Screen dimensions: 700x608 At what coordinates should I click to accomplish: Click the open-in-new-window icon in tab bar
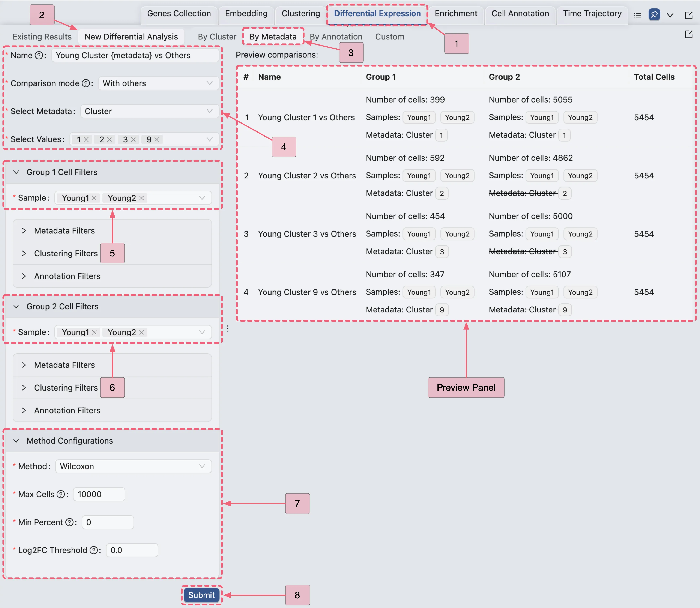click(688, 15)
